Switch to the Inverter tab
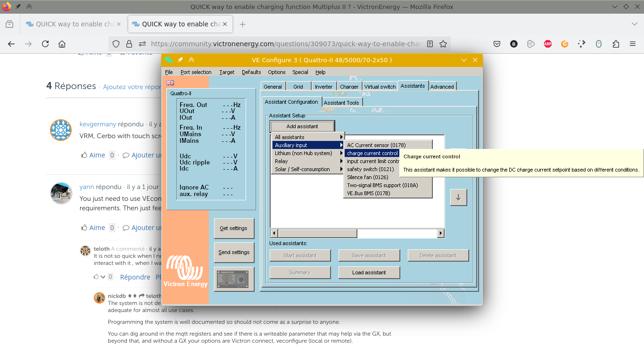The image size is (644, 362). point(324,86)
